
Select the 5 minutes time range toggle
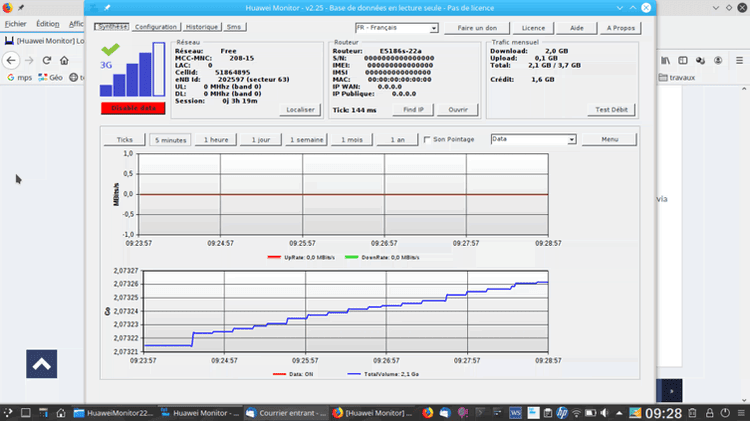tap(170, 140)
